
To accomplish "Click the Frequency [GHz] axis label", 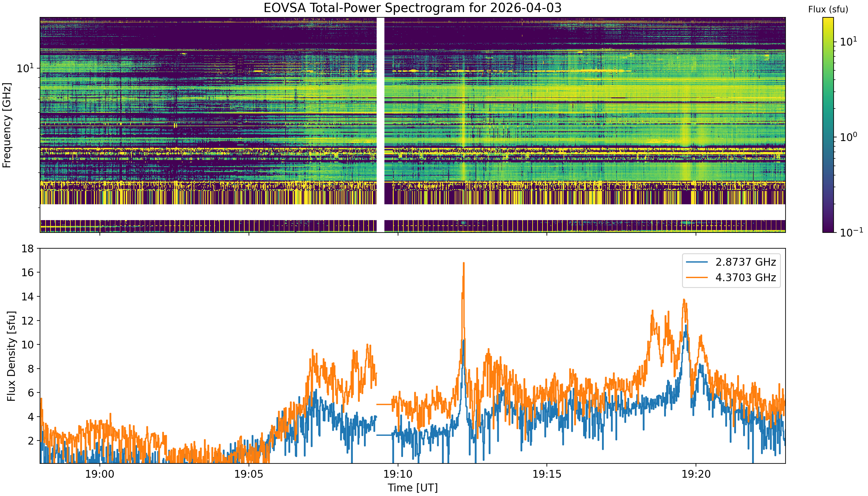I will click(x=7, y=125).
